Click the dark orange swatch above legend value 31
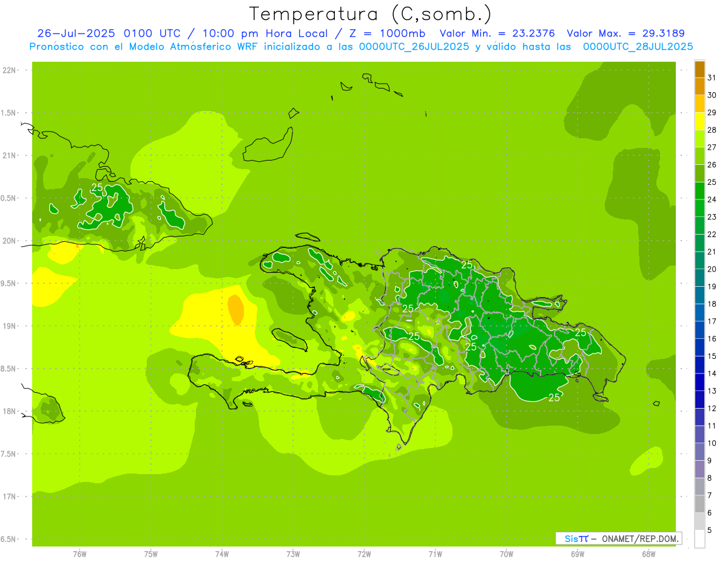 699,70
